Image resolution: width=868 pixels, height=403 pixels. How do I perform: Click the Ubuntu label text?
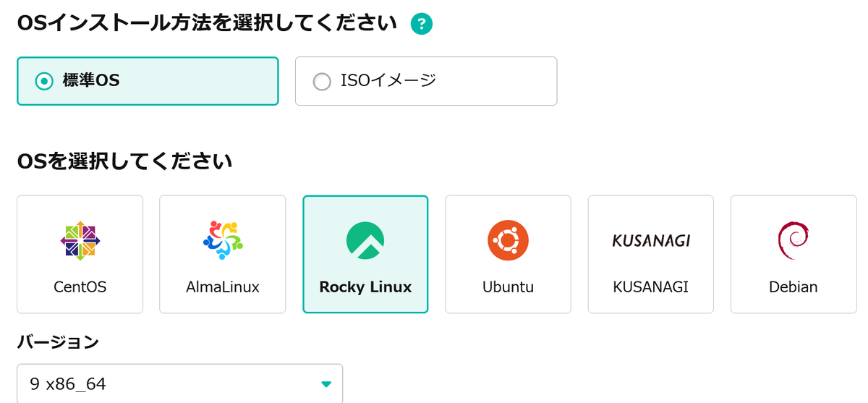click(508, 287)
